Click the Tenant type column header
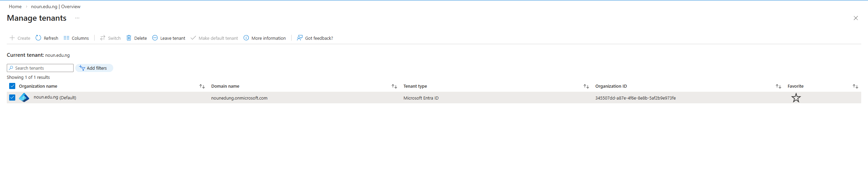This screenshot has height=192, width=868. click(x=415, y=86)
